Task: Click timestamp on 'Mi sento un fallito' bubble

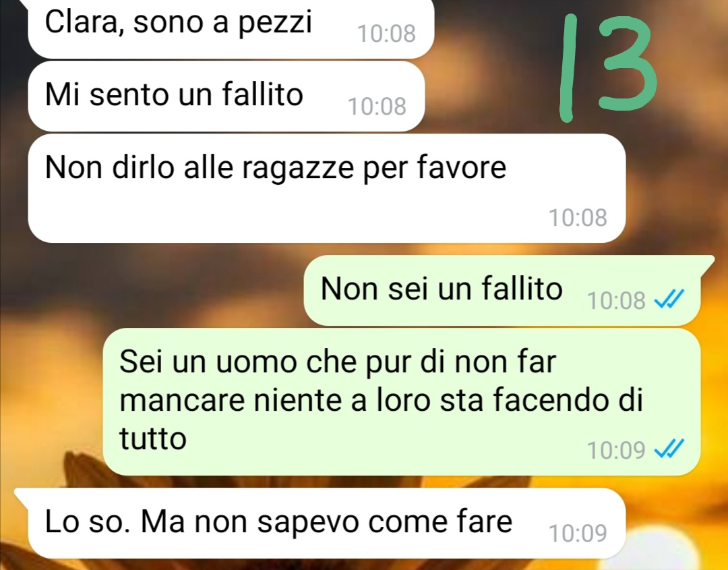Action: (x=377, y=107)
